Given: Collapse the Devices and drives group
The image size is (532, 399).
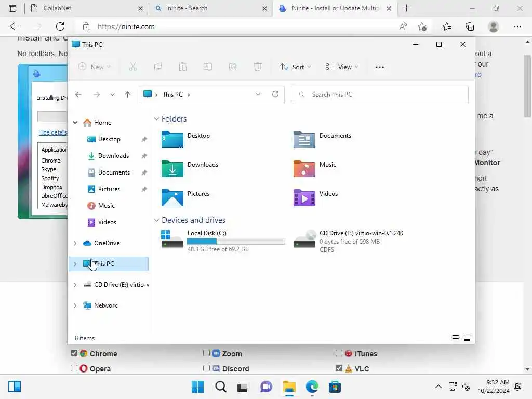Looking at the screenshot, I should pyautogui.click(x=156, y=220).
